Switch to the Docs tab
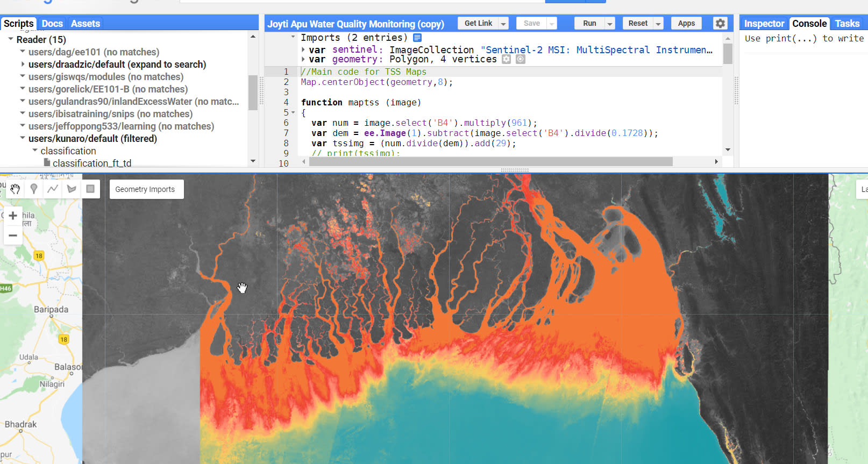The height and width of the screenshot is (464, 868). (x=52, y=24)
